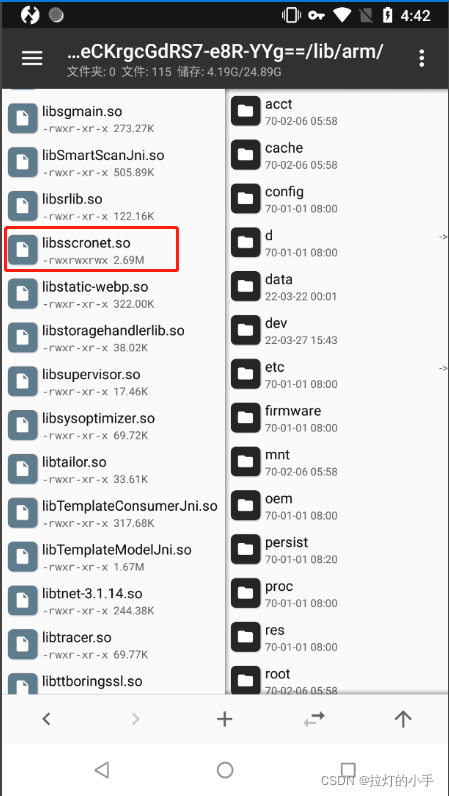The width and height of the screenshot is (449, 796).
Task: Select libTemplateConsumerJni.so file
Action: click(x=113, y=513)
